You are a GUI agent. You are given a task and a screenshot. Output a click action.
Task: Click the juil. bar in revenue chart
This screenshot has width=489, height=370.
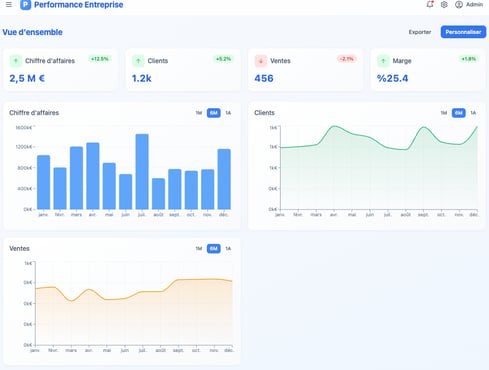tap(142, 172)
